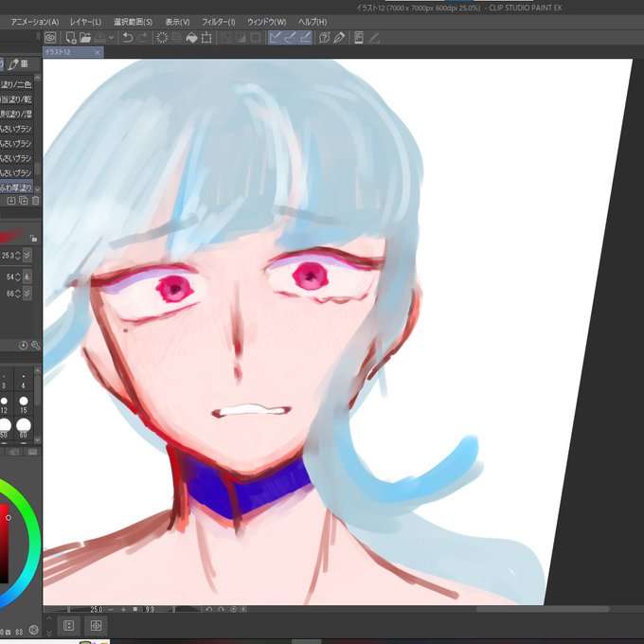Image resolution: width=644 pixels, height=644 pixels.
Task: Toggle the tool property lock icon
Action: [x=33, y=238]
